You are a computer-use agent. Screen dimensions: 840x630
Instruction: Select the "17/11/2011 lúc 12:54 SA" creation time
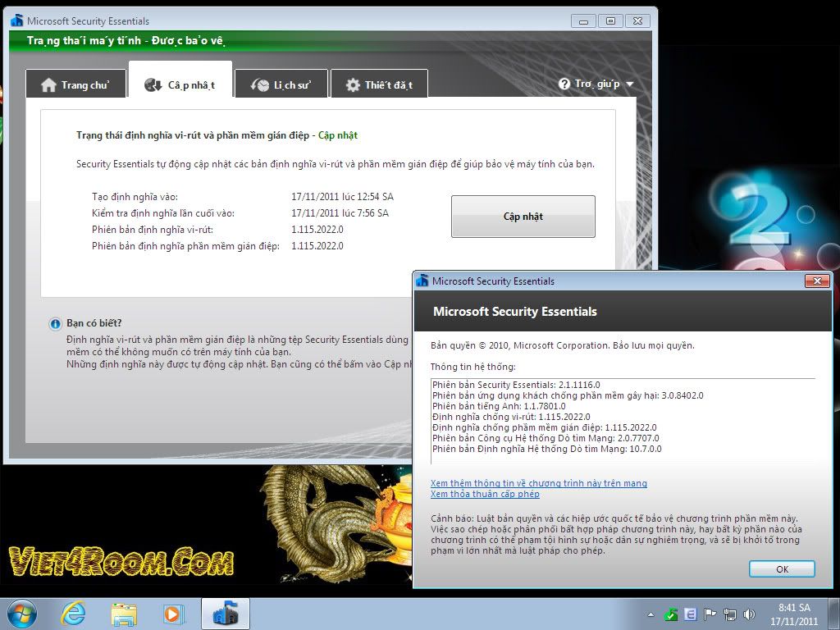[x=342, y=197]
